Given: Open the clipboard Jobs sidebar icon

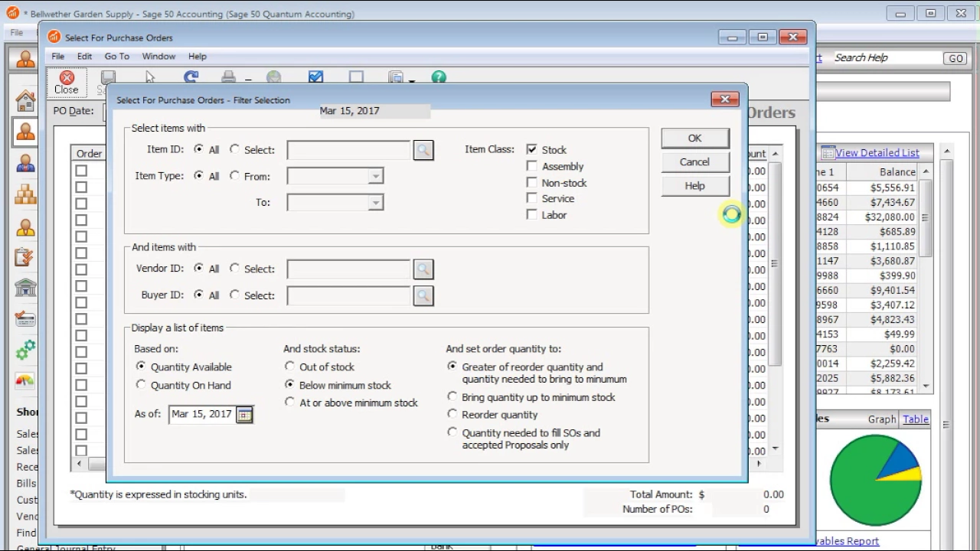Looking at the screenshot, I should tap(25, 258).
